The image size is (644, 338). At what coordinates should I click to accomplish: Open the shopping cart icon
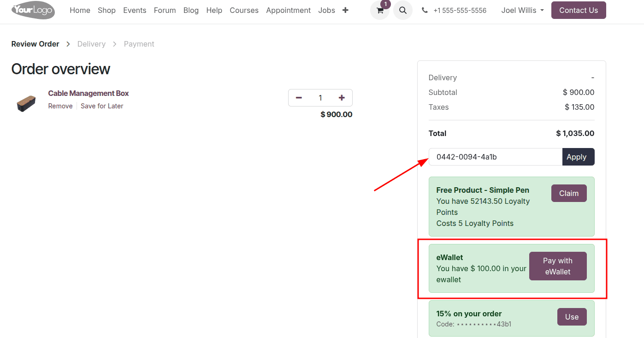380,10
